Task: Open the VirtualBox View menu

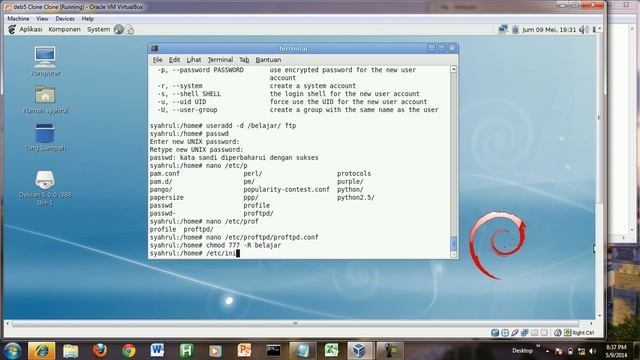Action: point(42,19)
